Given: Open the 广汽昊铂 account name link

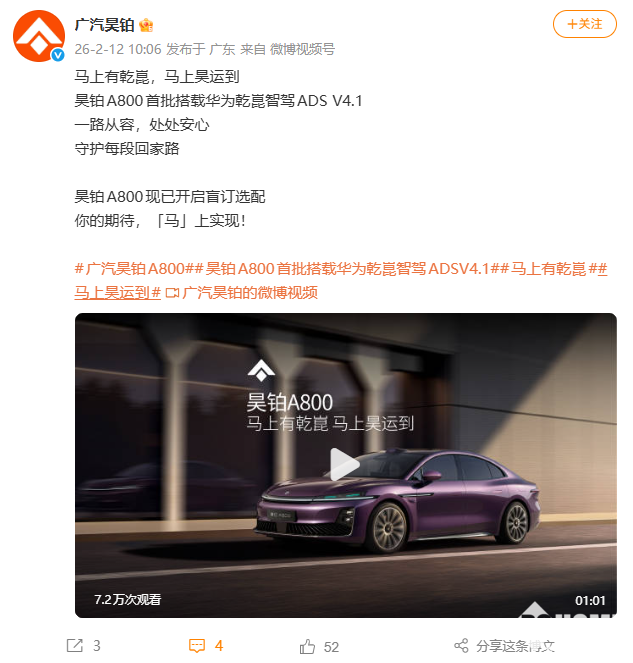Looking at the screenshot, I should point(104,25).
